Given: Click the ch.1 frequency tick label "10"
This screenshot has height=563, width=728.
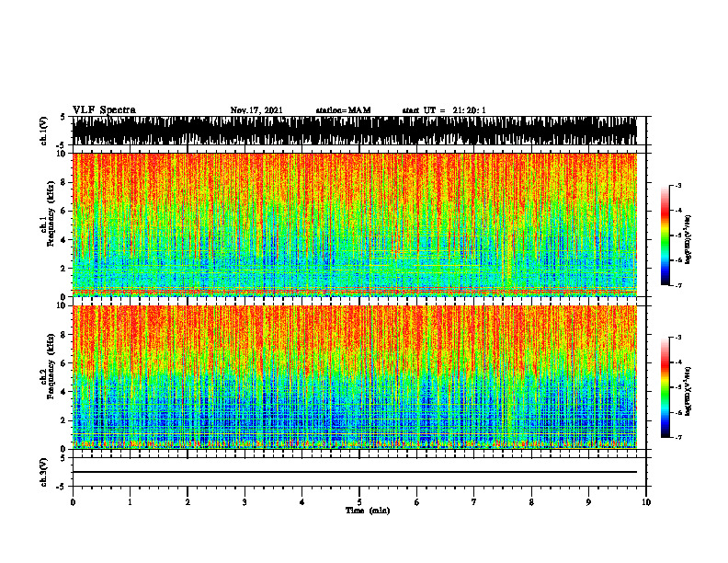Looking at the screenshot, I should (63, 154).
